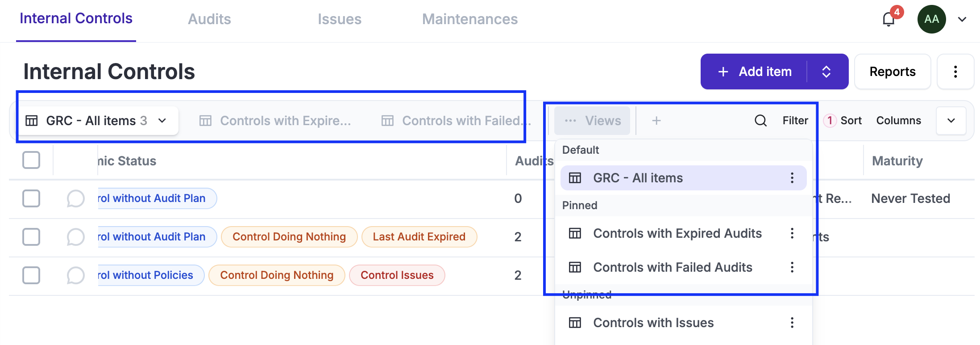The image size is (980, 345).
Task: Open options for GRC - All items view
Action: 792,178
